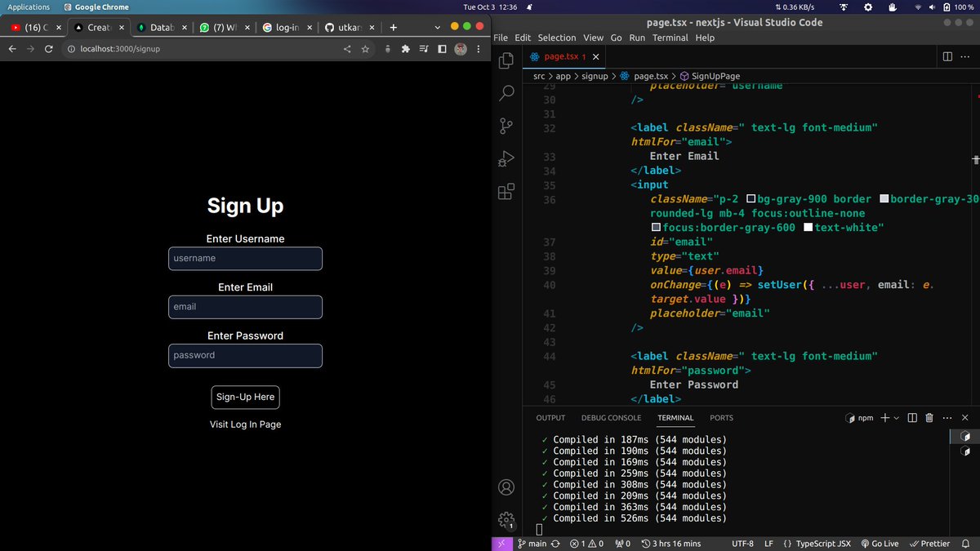Bookmark this page with star icon
The image size is (980, 551).
(x=365, y=49)
